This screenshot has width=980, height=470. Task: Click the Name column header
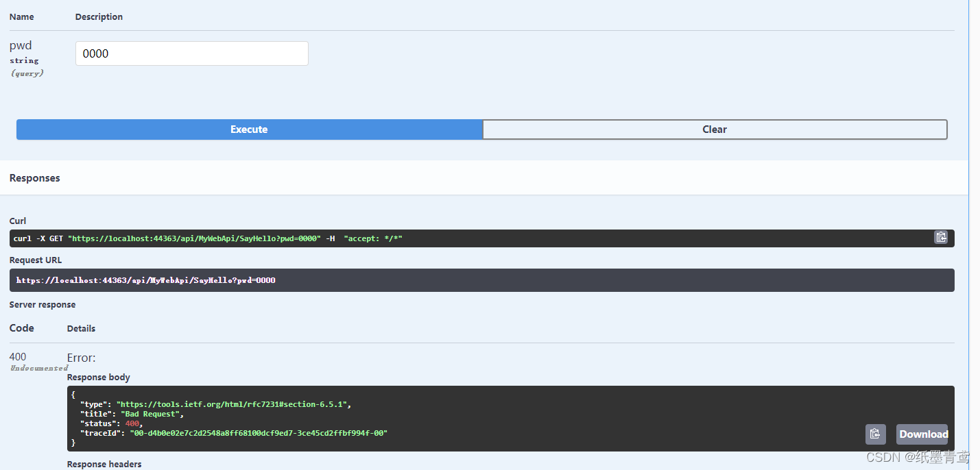22,17
